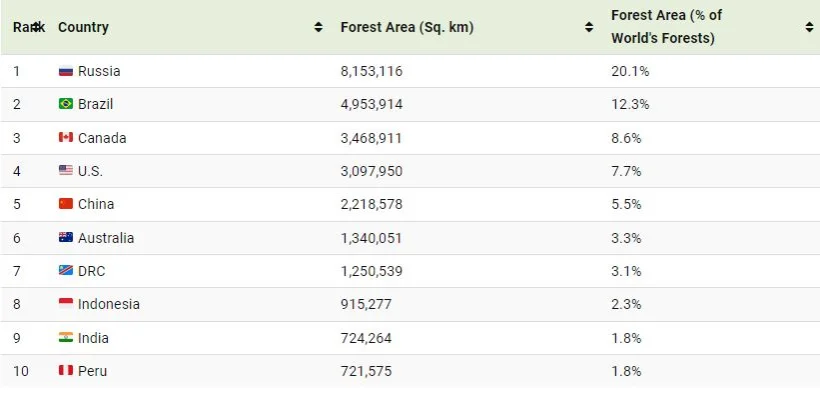The width and height of the screenshot is (820, 393).
Task: Click the Brazil flag icon
Action: tap(66, 104)
